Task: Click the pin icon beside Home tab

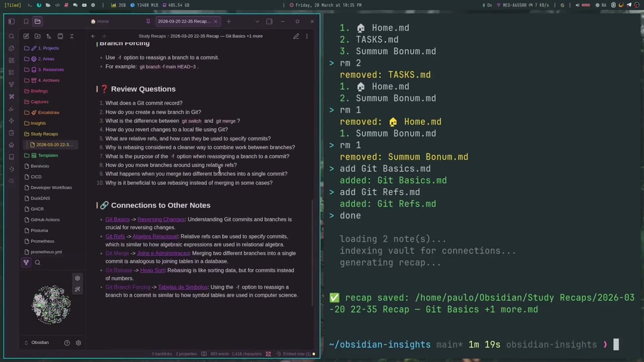Action: [148, 21]
